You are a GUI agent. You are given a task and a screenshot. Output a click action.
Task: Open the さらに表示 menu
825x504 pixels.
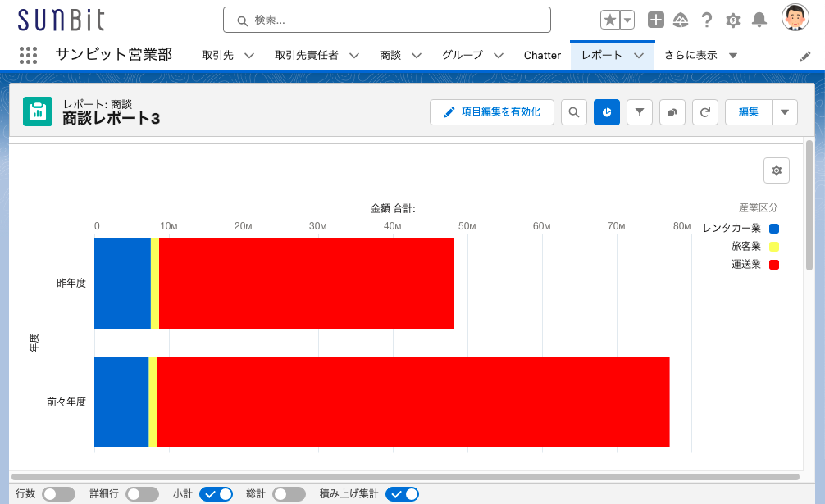(x=700, y=55)
